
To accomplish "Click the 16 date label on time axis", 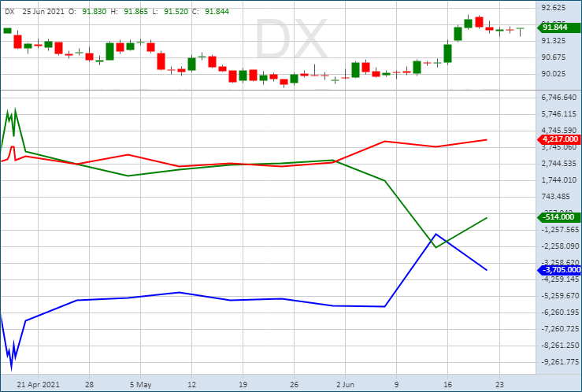I will point(447,385).
